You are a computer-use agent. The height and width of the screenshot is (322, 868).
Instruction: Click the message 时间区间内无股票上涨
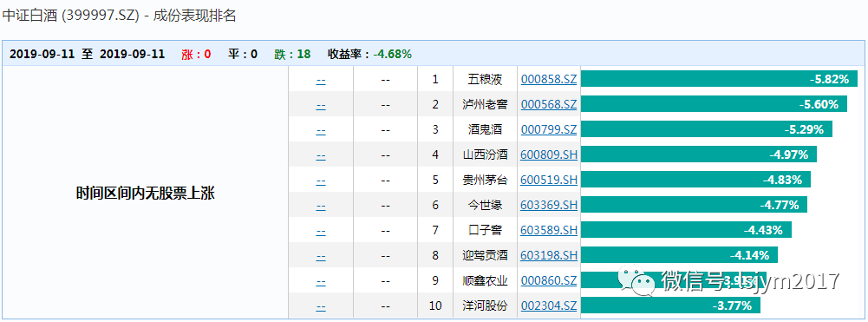pos(145,194)
